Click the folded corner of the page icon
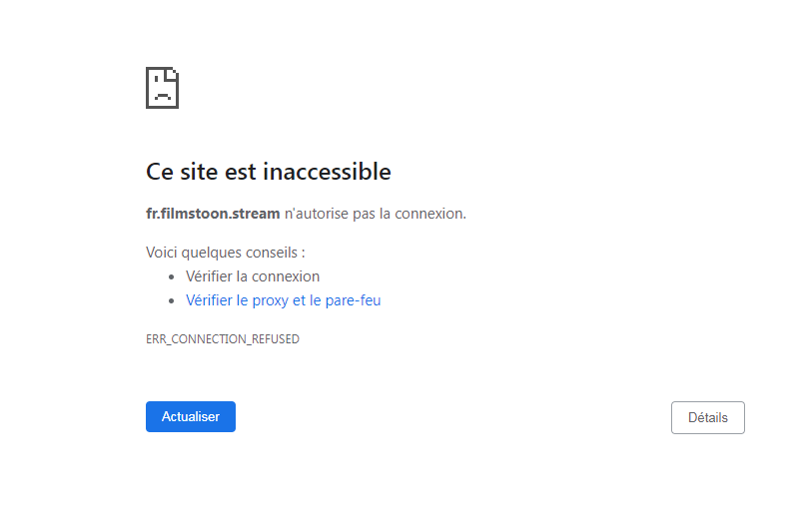This screenshot has width=808, height=532. (x=173, y=73)
